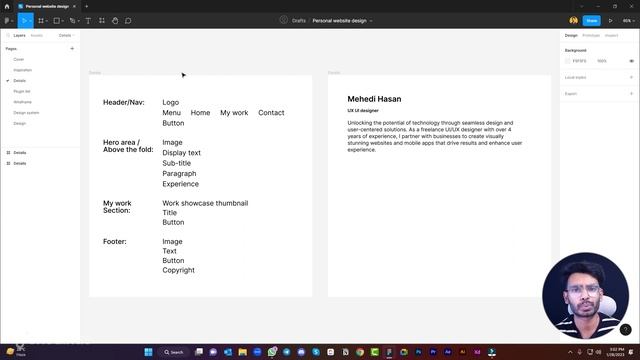
Task: Open a new tab with plus button
Action: (87, 6)
